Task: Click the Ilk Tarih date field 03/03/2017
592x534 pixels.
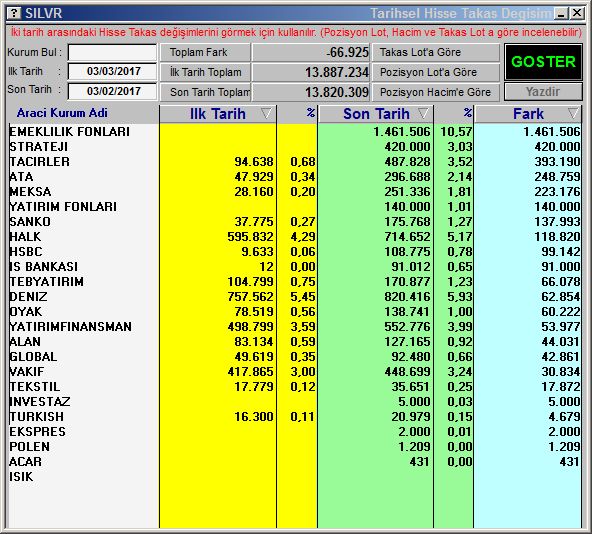Action: coord(112,71)
